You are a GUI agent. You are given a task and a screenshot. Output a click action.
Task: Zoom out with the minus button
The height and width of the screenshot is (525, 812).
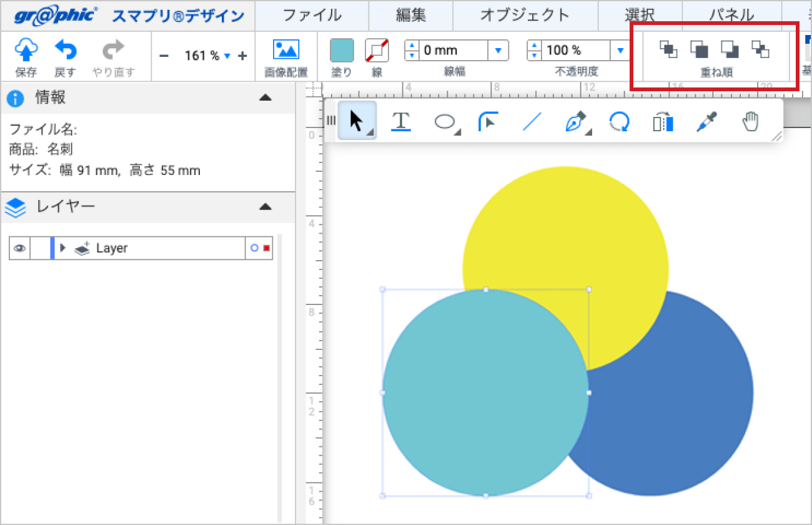(x=164, y=56)
